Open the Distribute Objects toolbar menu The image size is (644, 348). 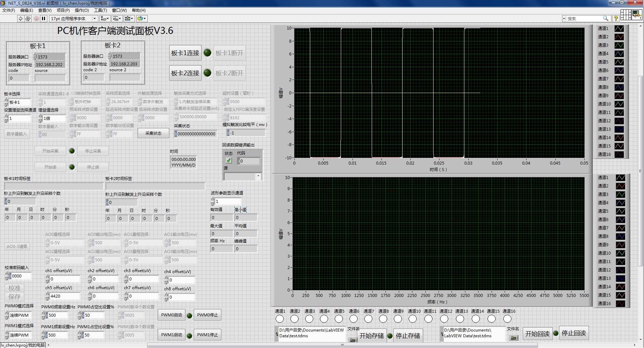(x=117, y=18)
